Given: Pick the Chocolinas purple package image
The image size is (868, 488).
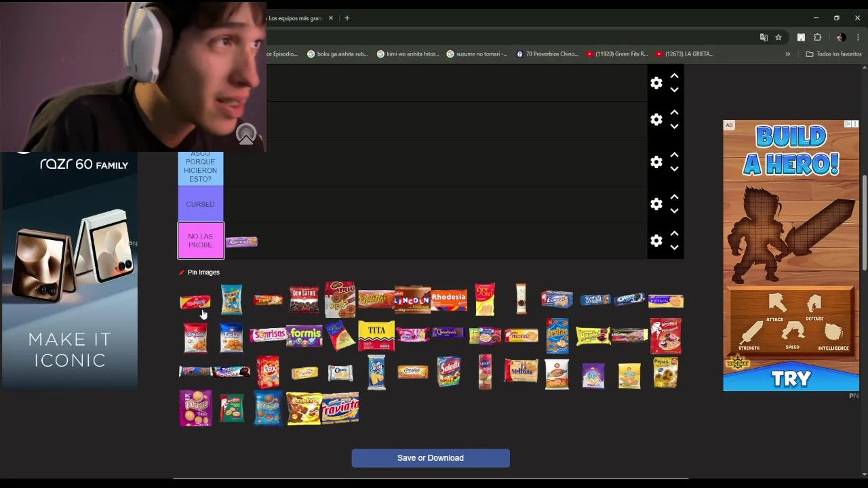Looking at the screenshot, I should click(x=449, y=333).
